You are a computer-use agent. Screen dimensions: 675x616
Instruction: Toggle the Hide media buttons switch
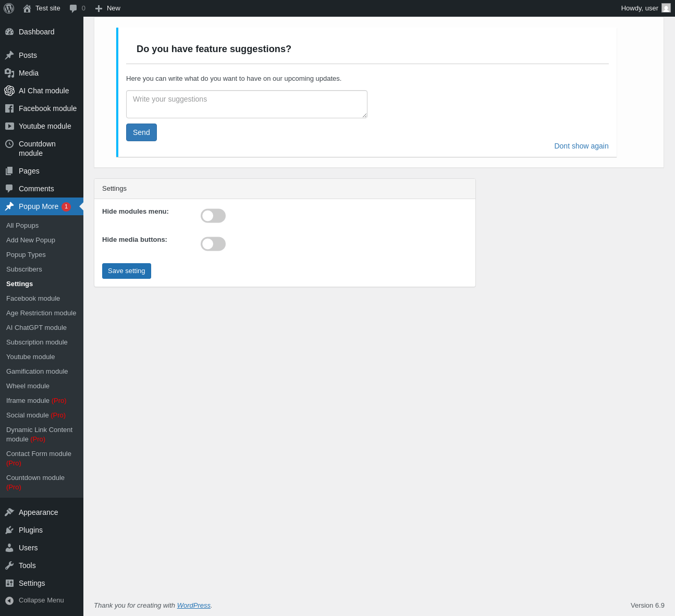point(213,244)
